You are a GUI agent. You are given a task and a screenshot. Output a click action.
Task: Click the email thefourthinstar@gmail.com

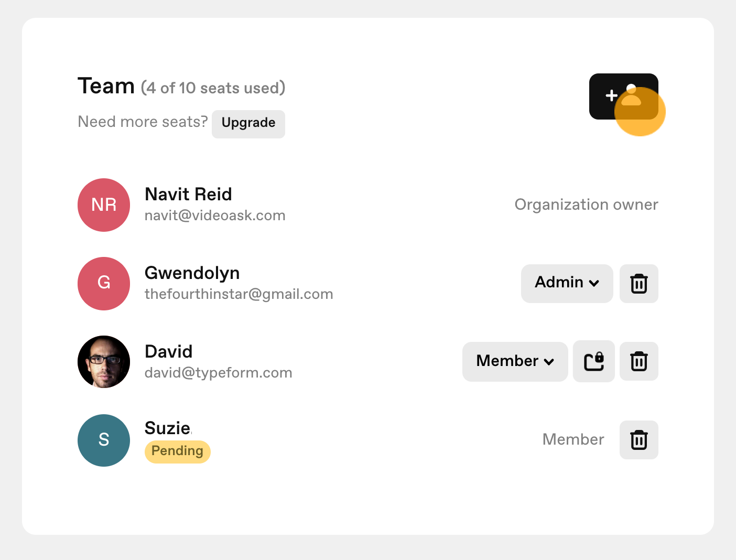(x=239, y=294)
